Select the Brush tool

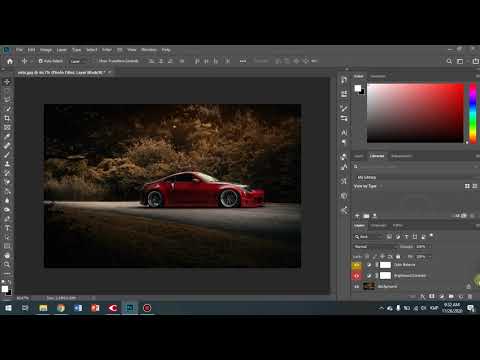[x=7, y=155]
